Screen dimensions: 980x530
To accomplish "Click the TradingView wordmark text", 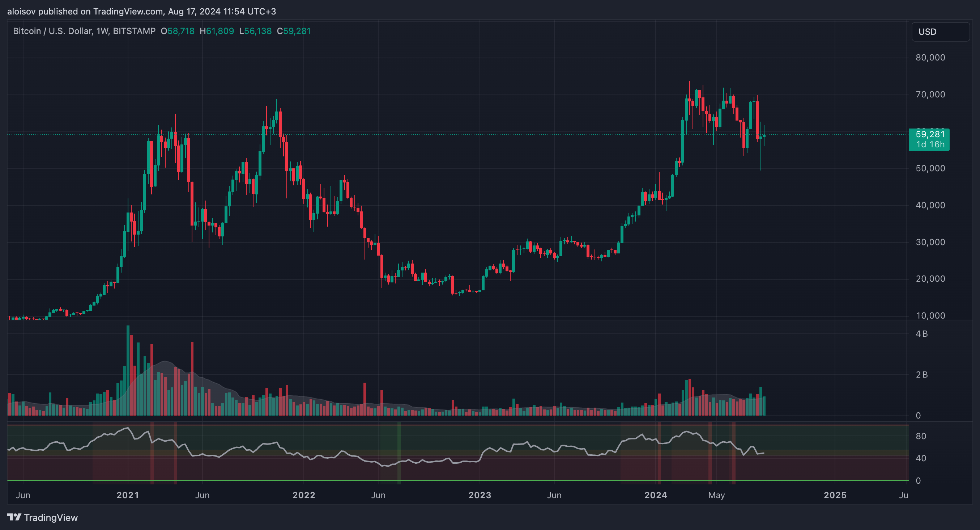I will point(51,517).
